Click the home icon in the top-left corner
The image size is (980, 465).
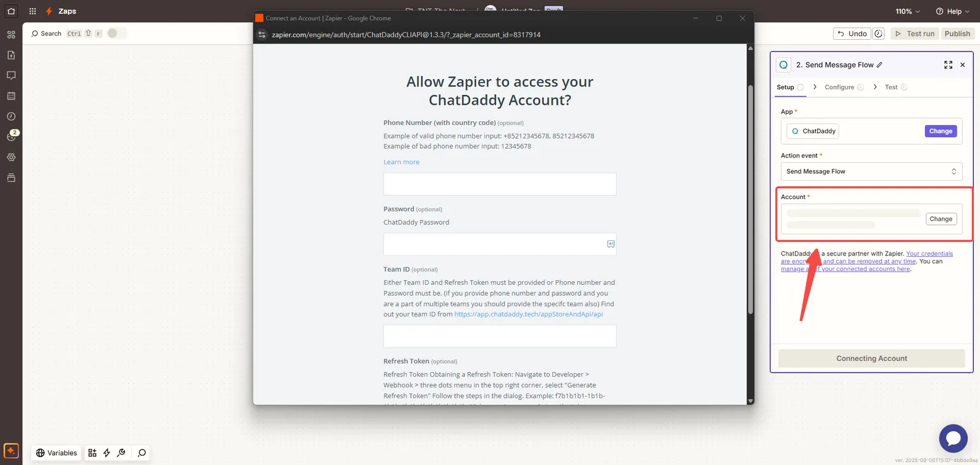click(x=11, y=11)
